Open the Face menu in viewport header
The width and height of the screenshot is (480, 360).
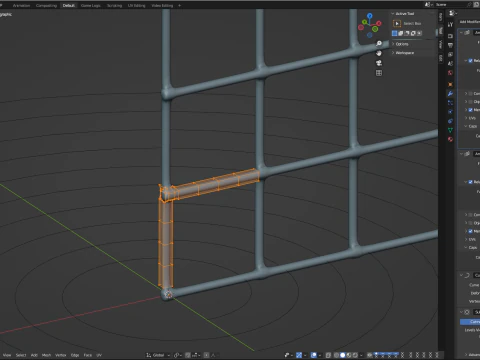tap(88, 355)
